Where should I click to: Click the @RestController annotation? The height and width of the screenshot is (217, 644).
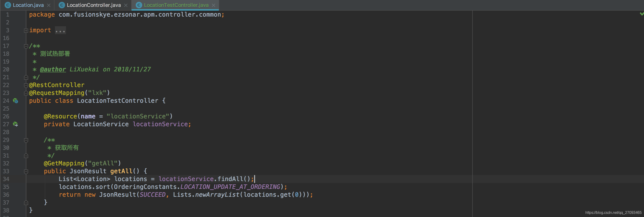(x=57, y=85)
